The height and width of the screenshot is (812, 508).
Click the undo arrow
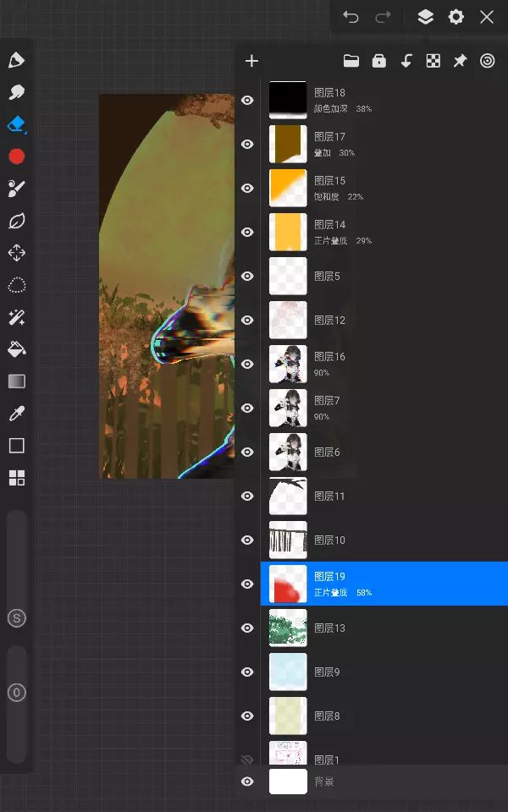(351, 17)
